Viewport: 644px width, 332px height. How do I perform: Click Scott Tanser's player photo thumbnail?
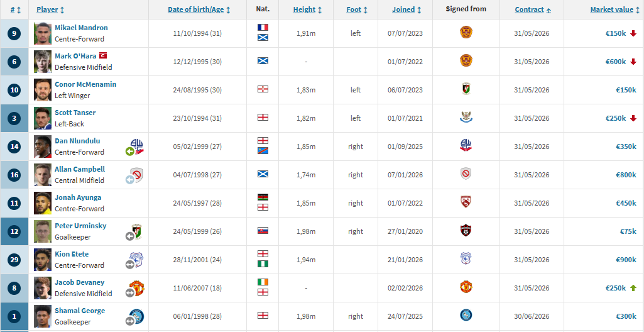pos(43,118)
